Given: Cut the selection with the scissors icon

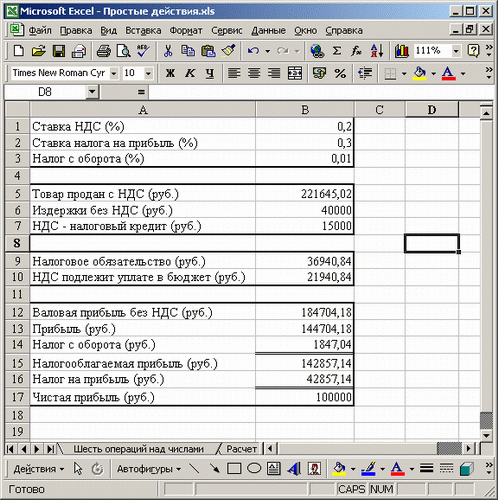Looking at the screenshot, I should (x=168, y=51).
